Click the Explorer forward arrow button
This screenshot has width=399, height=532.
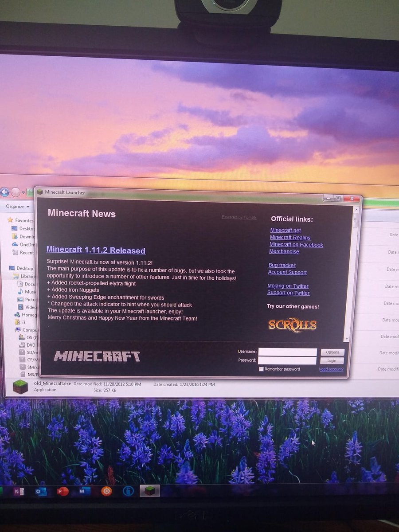16,192
